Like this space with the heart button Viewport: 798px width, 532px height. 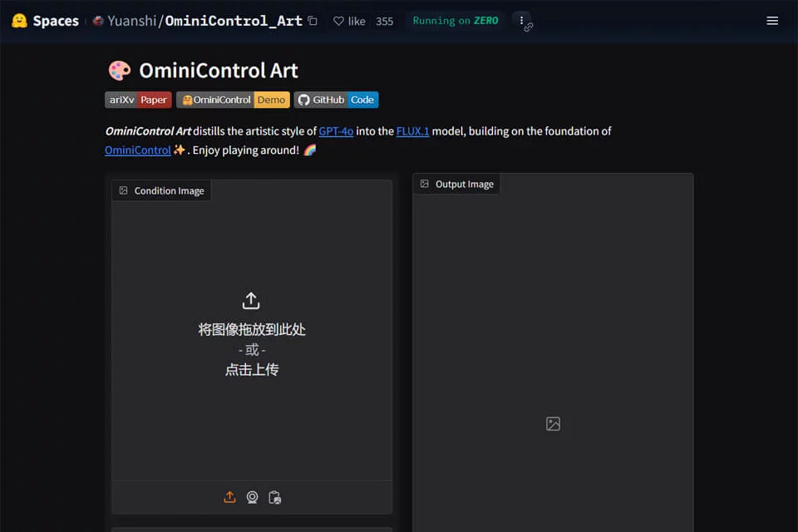pos(349,21)
